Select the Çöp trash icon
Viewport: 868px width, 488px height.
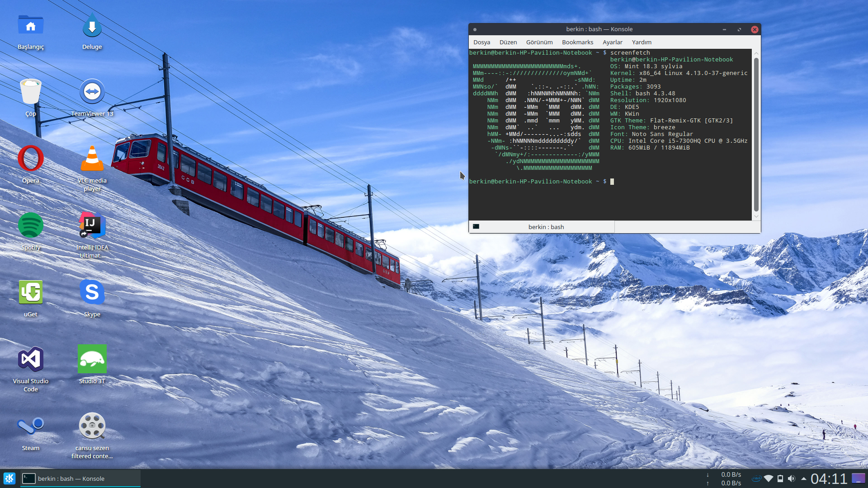[31, 92]
